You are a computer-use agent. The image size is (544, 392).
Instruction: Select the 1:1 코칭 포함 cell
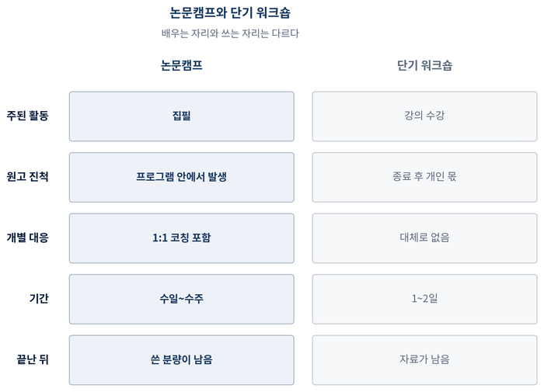(181, 238)
